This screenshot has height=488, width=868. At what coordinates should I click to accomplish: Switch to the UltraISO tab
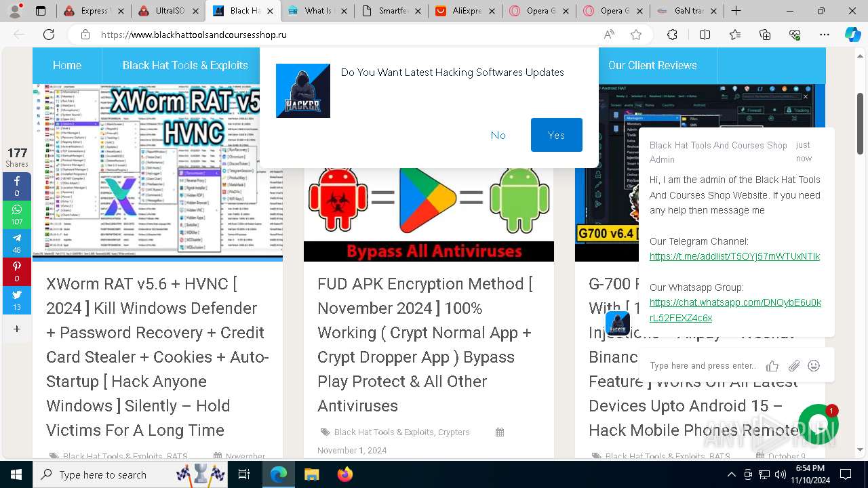168,11
